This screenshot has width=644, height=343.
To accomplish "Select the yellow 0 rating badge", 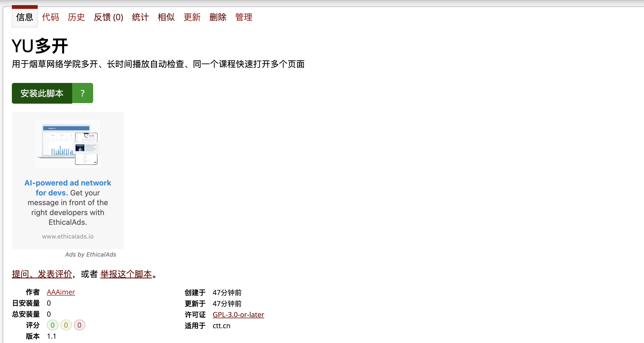I will click(x=66, y=325).
